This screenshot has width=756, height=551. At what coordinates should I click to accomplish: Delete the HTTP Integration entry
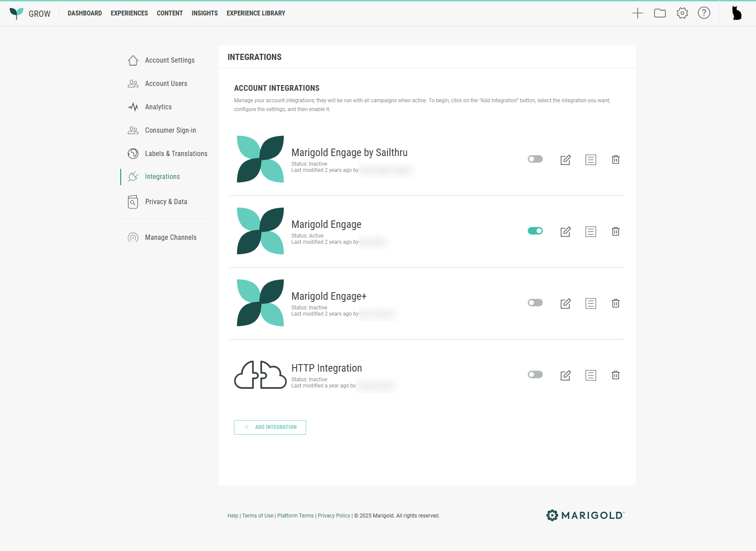(x=615, y=375)
